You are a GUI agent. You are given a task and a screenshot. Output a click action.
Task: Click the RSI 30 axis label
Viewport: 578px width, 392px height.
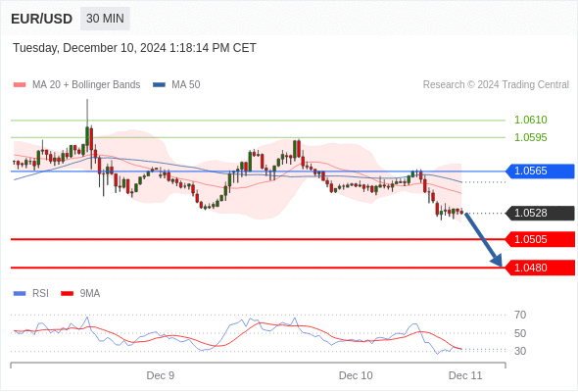(520, 351)
